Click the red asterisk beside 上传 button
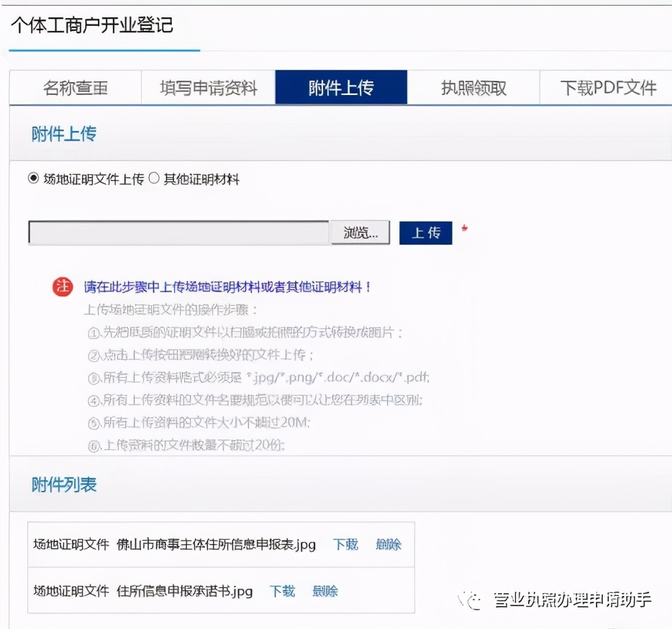672x629 pixels. click(464, 227)
